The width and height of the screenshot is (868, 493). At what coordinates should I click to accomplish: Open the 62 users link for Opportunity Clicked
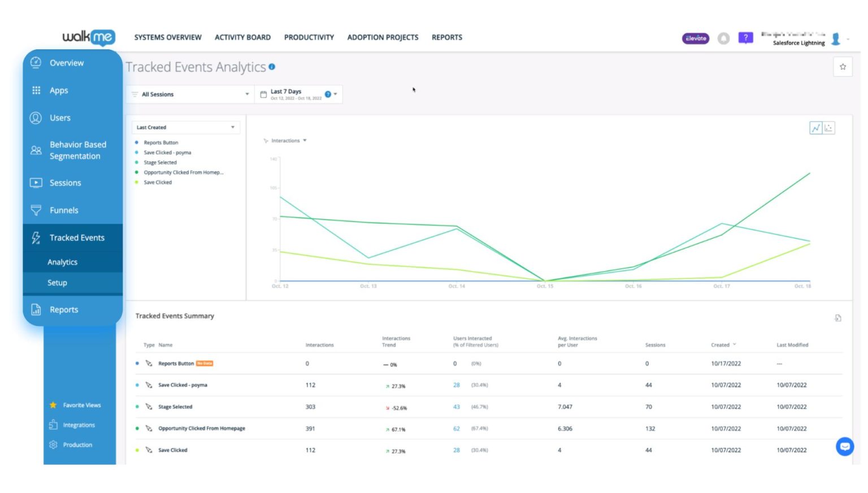click(x=455, y=428)
